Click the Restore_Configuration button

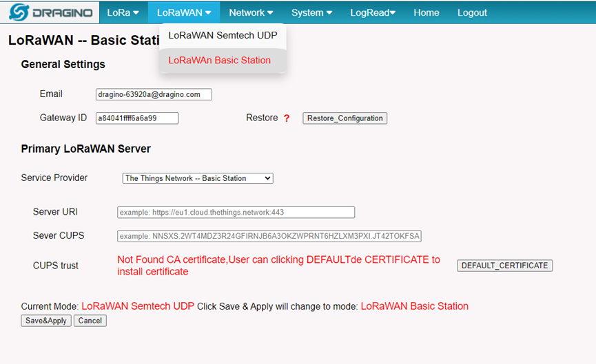coord(345,118)
